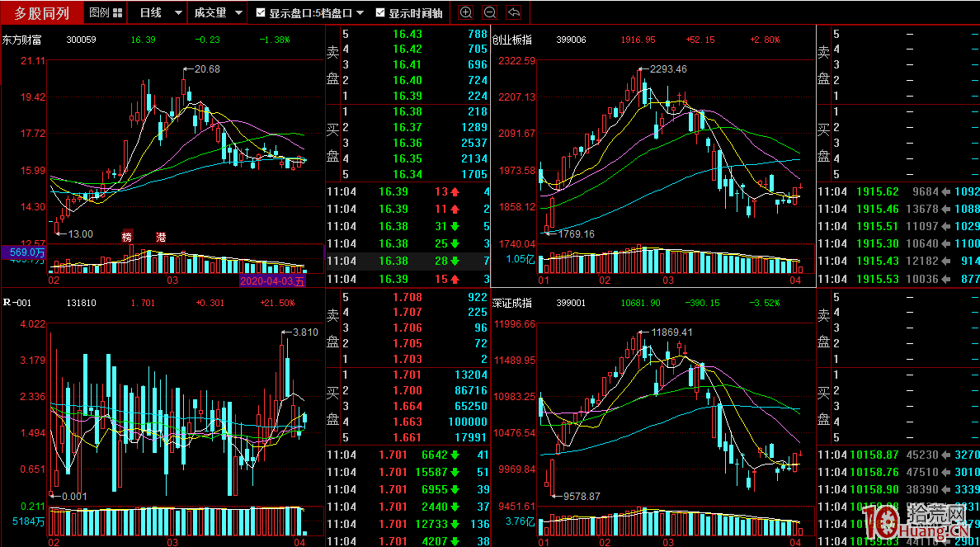Click the 1769.16 low marker on 创业板指
This screenshot has height=547, width=980.
[x=577, y=233]
